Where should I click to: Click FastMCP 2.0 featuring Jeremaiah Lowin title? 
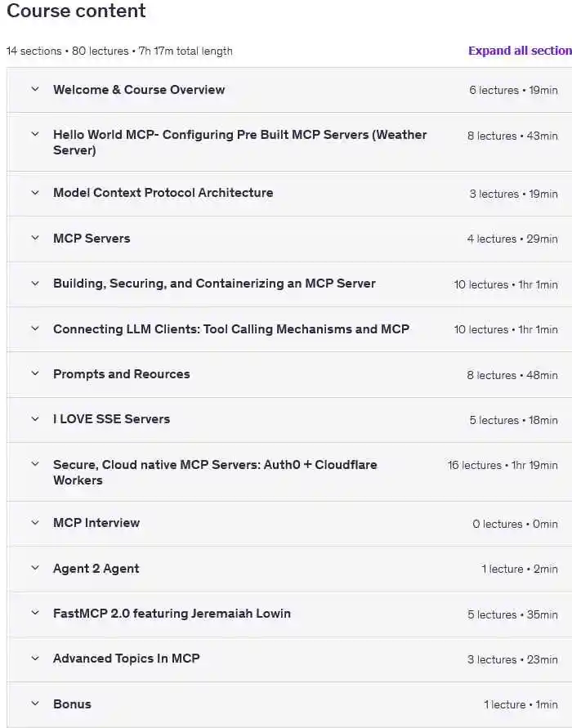pos(172,614)
